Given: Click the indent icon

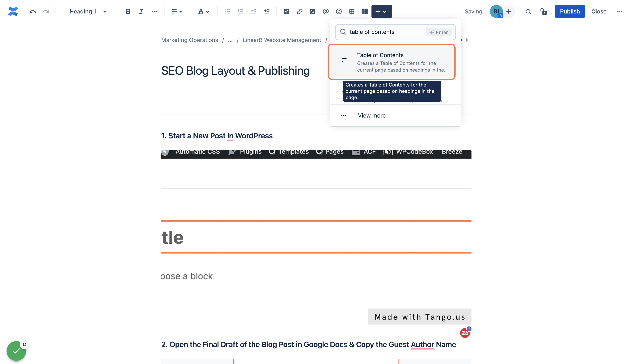Looking at the screenshot, I should (267, 11).
